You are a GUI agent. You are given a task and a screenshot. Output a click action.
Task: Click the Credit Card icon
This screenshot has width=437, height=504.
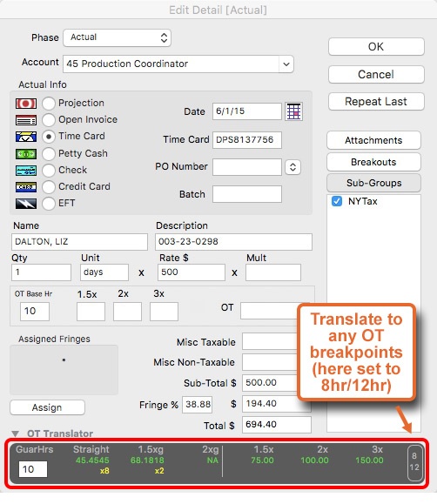pyautogui.click(x=26, y=187)
